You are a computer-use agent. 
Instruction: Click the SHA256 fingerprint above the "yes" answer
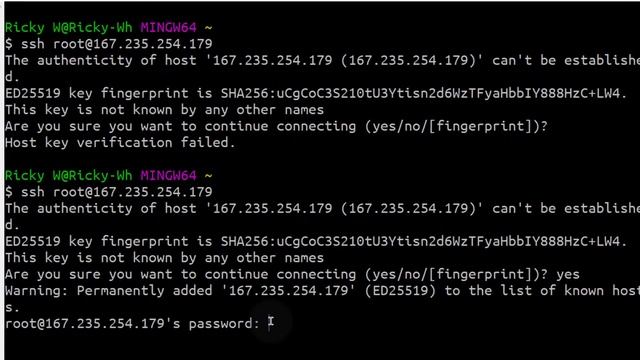pyautogui.click(x=423, y=242)
